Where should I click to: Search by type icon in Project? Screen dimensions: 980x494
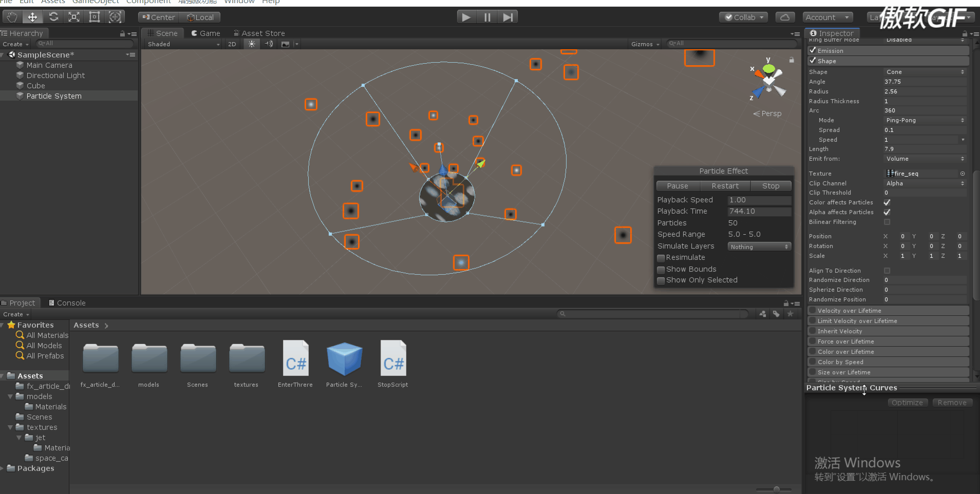(763, 314)
